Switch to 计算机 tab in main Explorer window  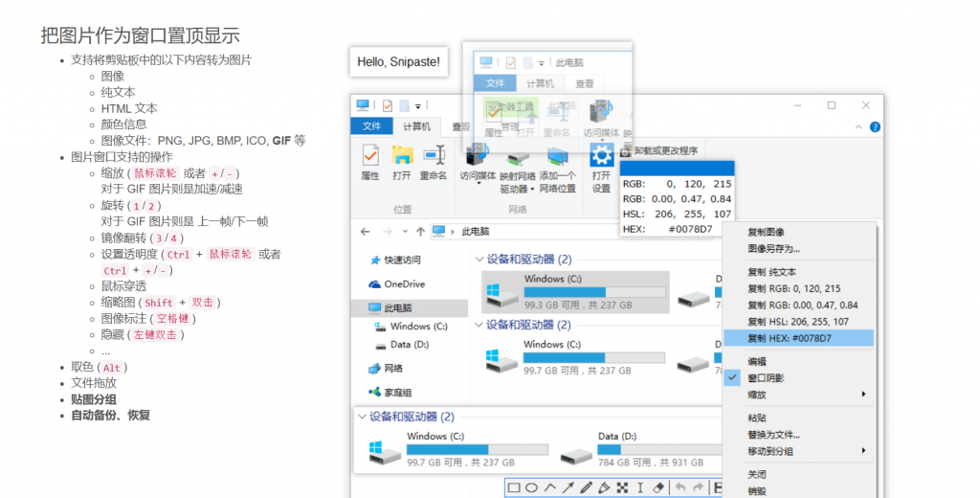416,126
